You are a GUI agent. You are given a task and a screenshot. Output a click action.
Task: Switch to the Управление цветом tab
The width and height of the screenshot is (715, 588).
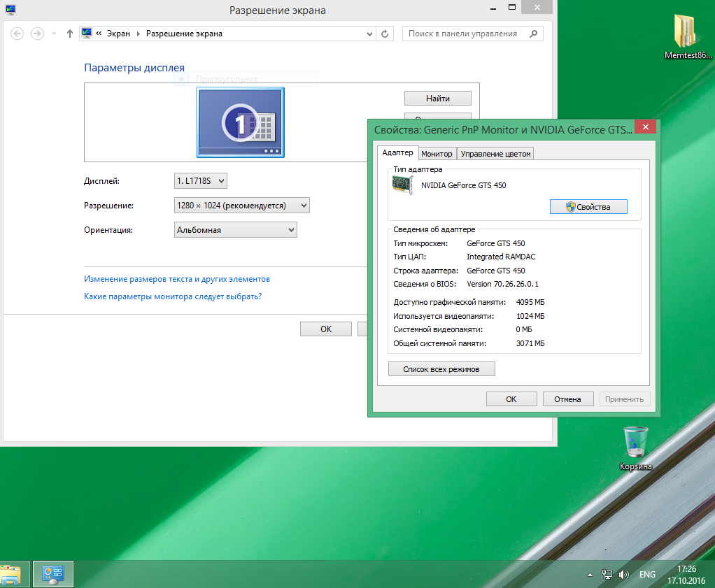click(x=496, y=154)
